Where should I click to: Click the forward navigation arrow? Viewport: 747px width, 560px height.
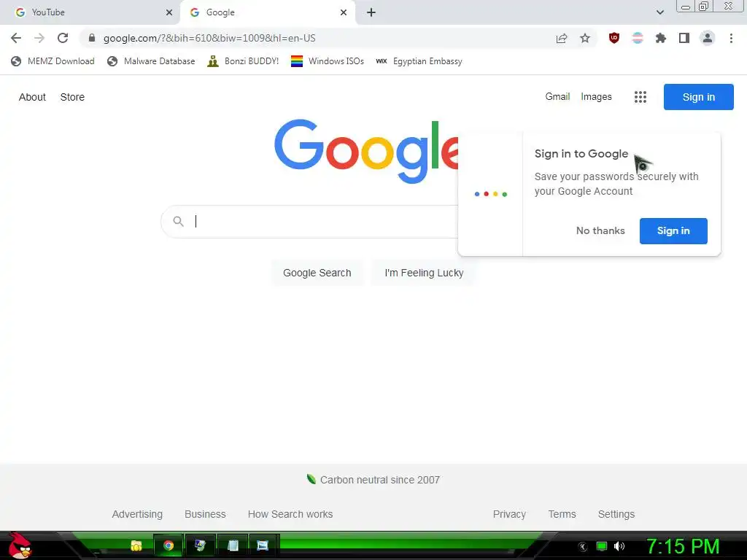coord(39,38)
